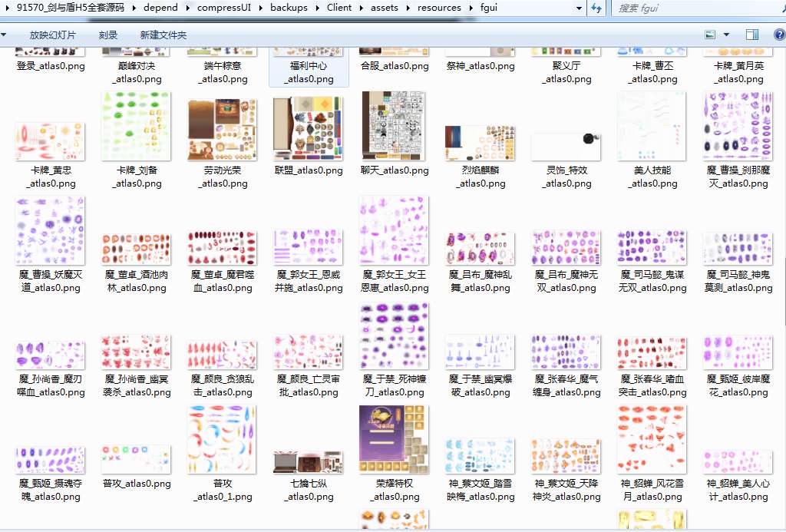Viewport: 786px width, 532px height.
Task: Select the '联盟_atlas0.png' thumbnail
Action: coord(309,127)
